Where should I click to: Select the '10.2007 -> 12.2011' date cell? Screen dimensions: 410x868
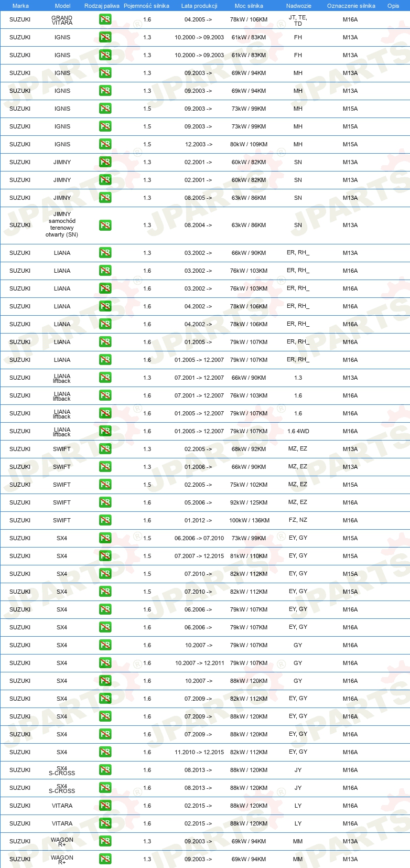click(199, 663)
